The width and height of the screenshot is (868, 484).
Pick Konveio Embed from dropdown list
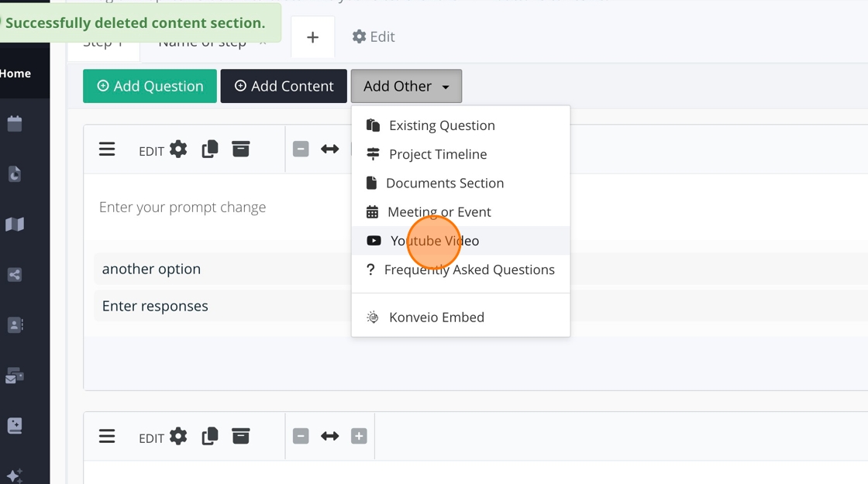[x=436, y=318]
